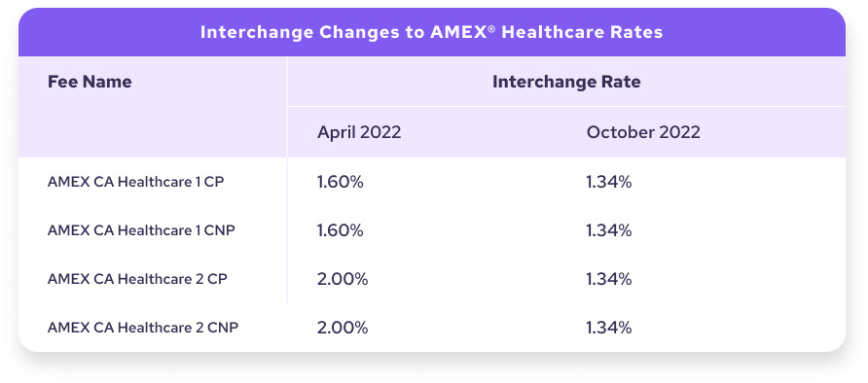Screen dimensions: 868x383
Task: Click the registered trademark symbol after AMEX
Action: pyautogui.click(x=491, y=29)
